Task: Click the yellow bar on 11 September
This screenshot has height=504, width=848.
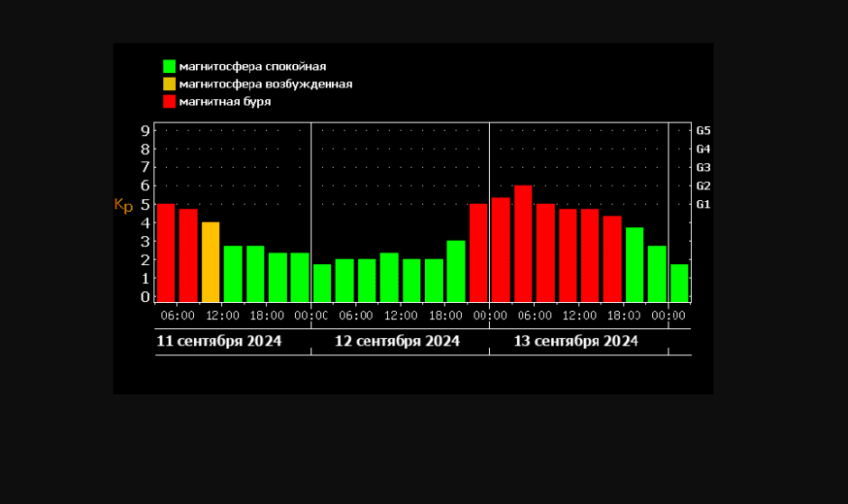Action: point(210,261)
